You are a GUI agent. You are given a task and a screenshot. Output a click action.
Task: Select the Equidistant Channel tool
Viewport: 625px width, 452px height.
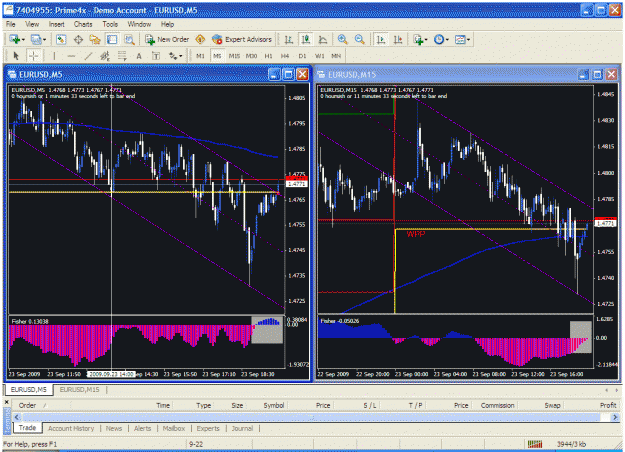105,56
